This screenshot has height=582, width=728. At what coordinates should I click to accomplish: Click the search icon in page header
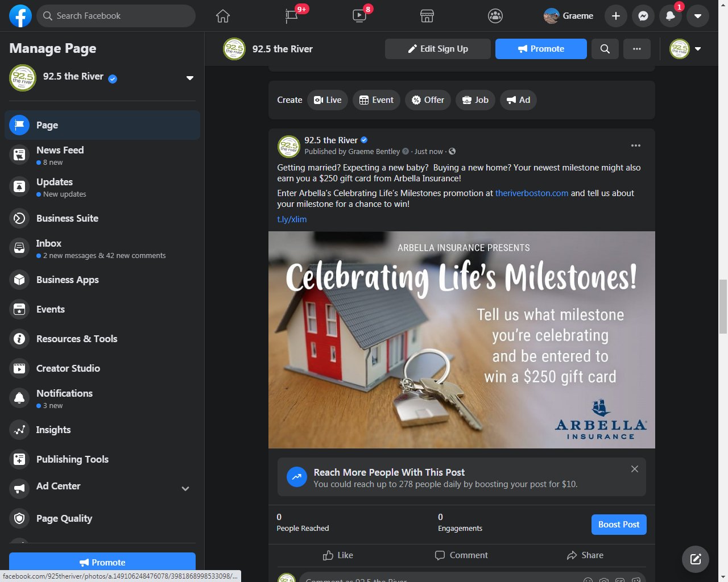click(x=605, y=49)
